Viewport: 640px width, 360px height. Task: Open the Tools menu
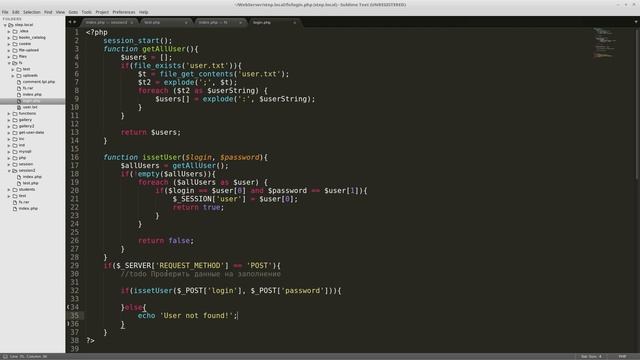[87, 12]
